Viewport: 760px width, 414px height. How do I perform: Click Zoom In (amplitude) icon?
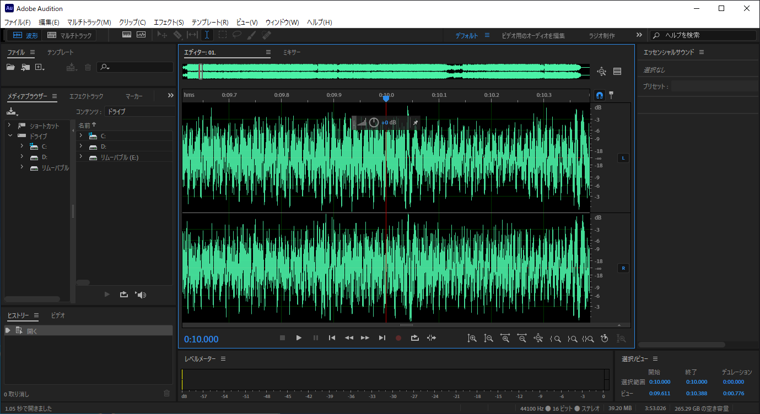pos(472,338)
